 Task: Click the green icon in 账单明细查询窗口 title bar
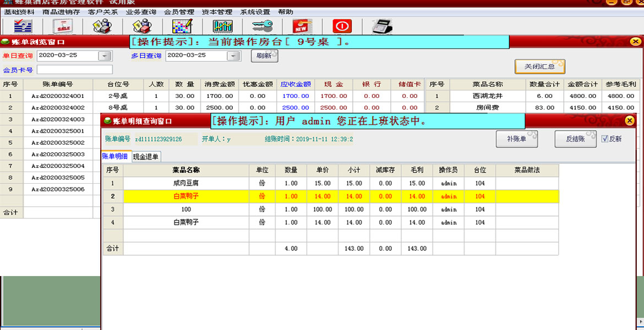[108, 120]
